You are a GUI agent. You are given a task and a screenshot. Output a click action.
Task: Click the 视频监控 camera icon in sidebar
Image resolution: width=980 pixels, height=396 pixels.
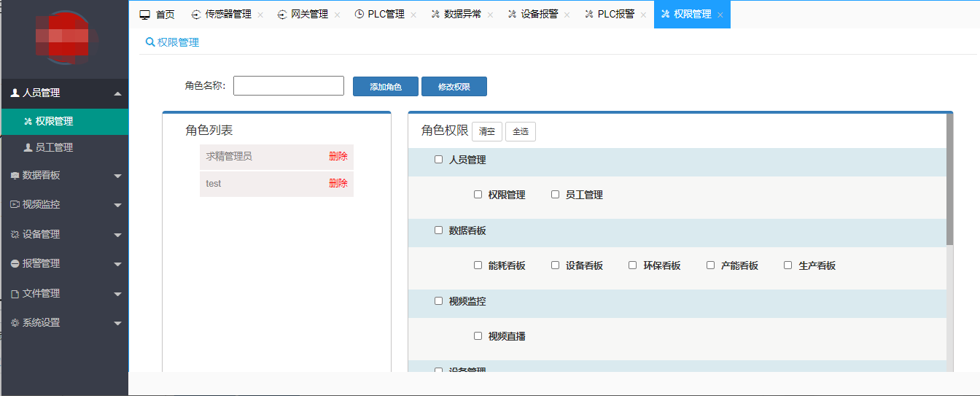(x=15, y=205)
